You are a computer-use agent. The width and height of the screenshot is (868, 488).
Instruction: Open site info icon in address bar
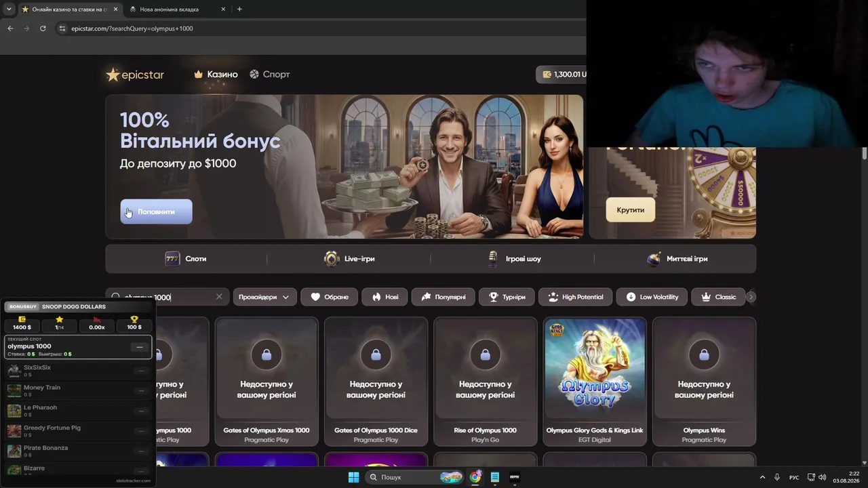coord(62,28)
